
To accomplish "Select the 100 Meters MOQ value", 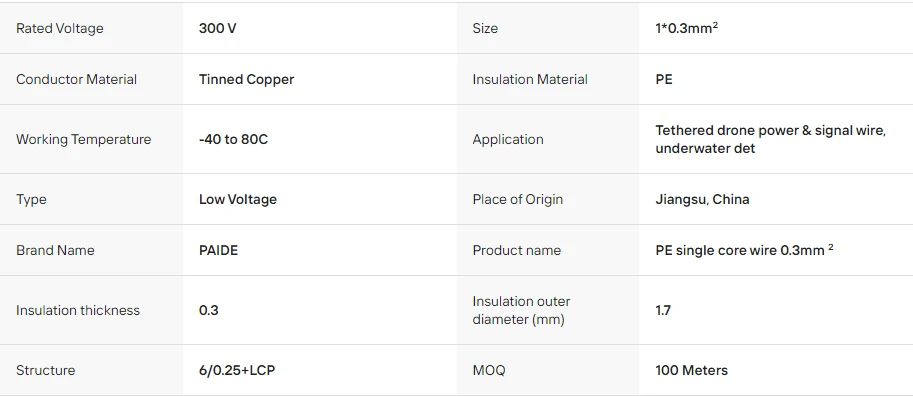I will tap(691, 370).
